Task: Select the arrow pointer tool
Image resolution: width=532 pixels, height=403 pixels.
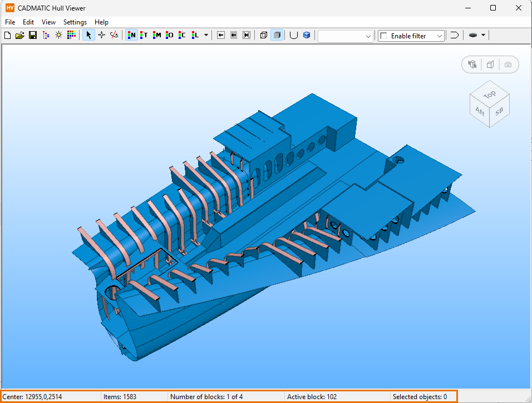Action: (x=88, y=35)
